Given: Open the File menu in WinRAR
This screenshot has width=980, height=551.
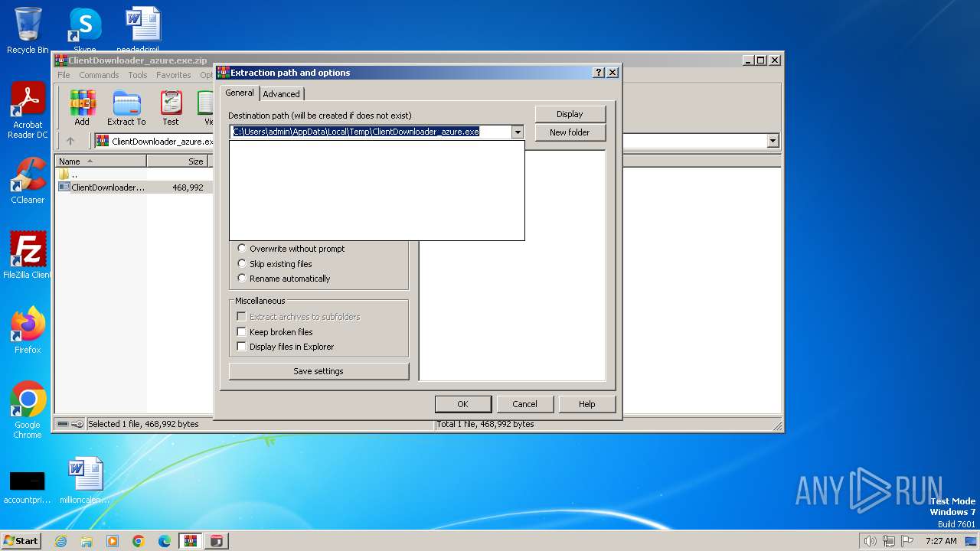Looking at the screenshot, I should pos(64,75).
